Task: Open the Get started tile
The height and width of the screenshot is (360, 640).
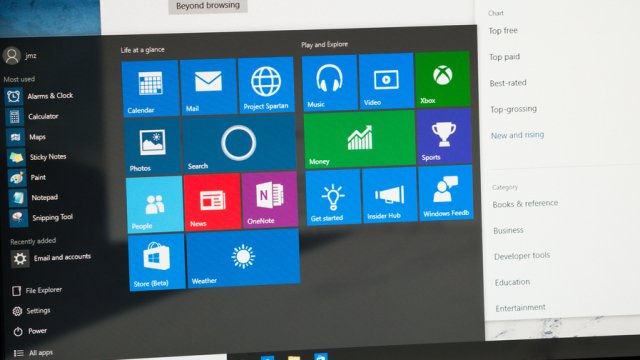Action: 333,198
